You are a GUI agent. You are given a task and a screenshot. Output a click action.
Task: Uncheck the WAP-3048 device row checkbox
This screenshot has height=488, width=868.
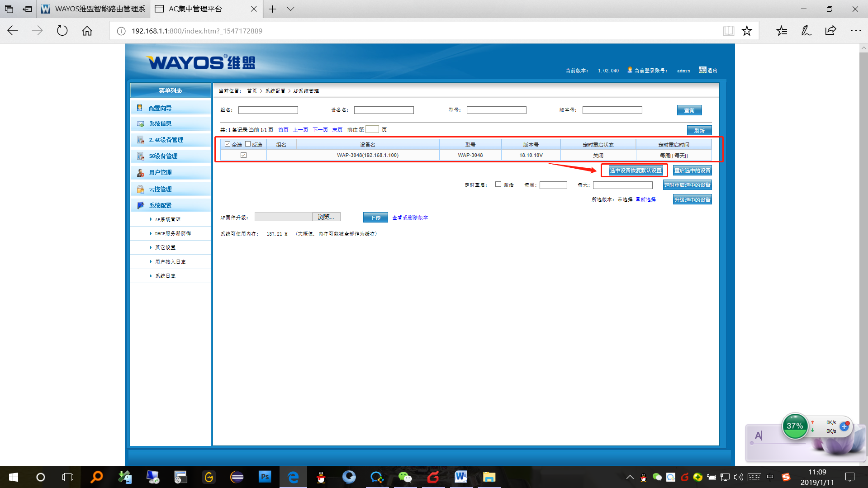[x=244, y=155]
